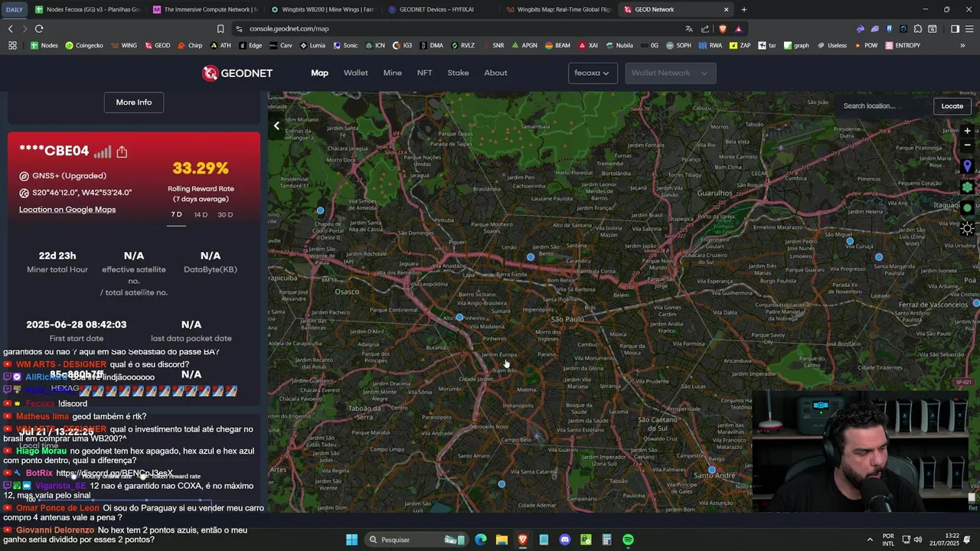Image resolution: width=980 pixels, height=551 pixels.
Task: Open a new browser tab
Action: pyautogui.click(x=743, y=9)
